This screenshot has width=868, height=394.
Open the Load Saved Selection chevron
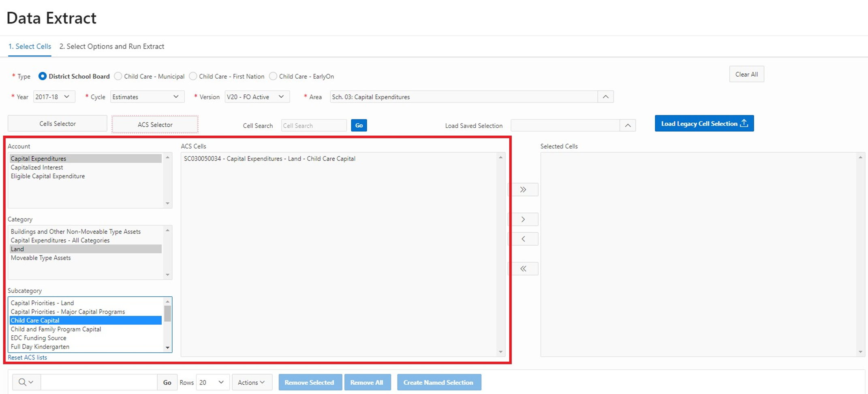627,126
